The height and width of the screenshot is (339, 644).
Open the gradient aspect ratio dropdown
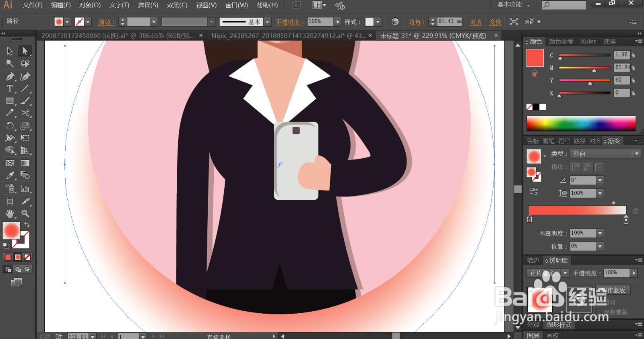[600, 193]
